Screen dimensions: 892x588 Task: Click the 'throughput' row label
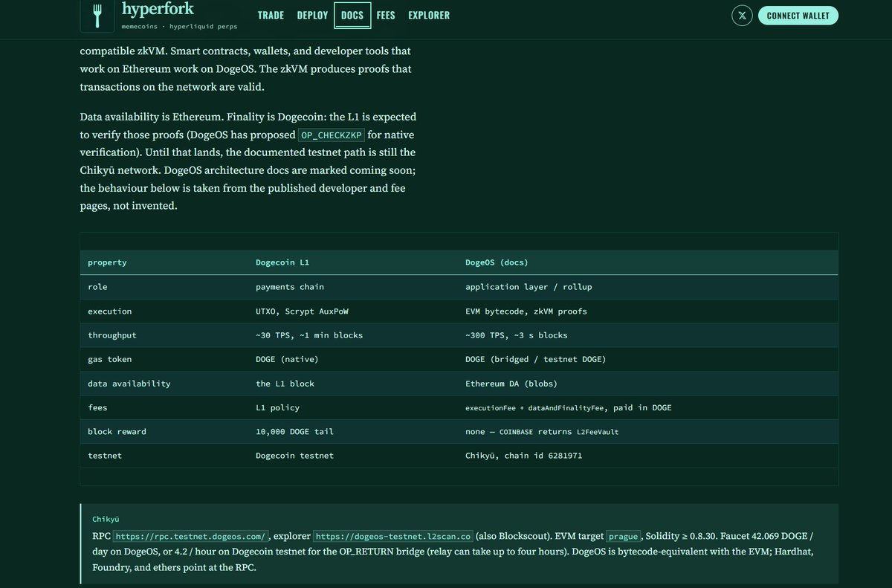[x=112, y=335]
